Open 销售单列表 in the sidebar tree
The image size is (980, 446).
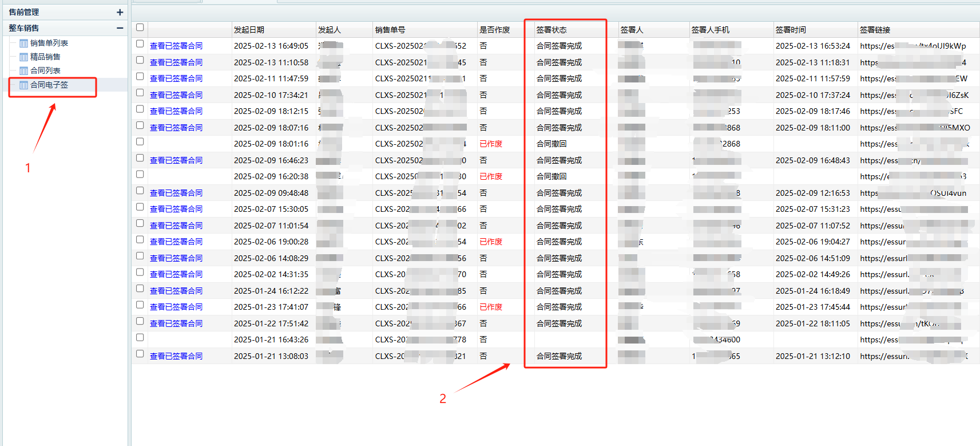point(49,43)
